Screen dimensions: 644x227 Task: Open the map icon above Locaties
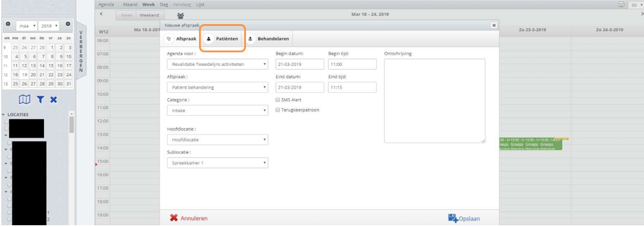click(25, 99)
